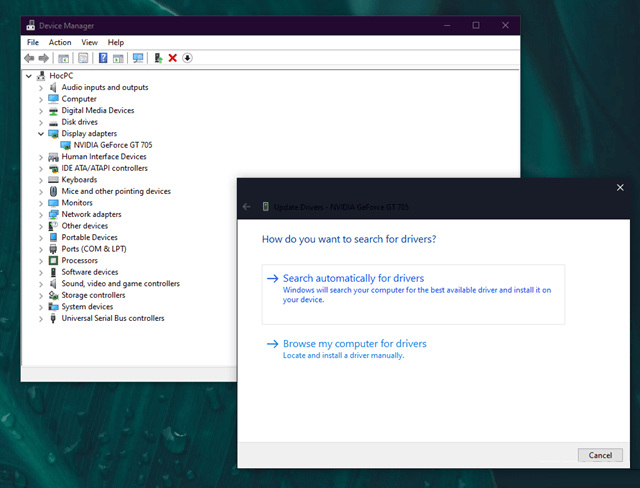The height and width of the screenshot is (488, 640).
Task: Click the Device Manager title bar app icon
Action: (x=31, y=25)
